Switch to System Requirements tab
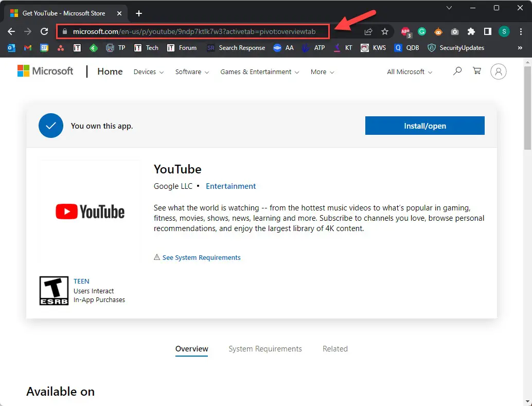 point(265,349)
